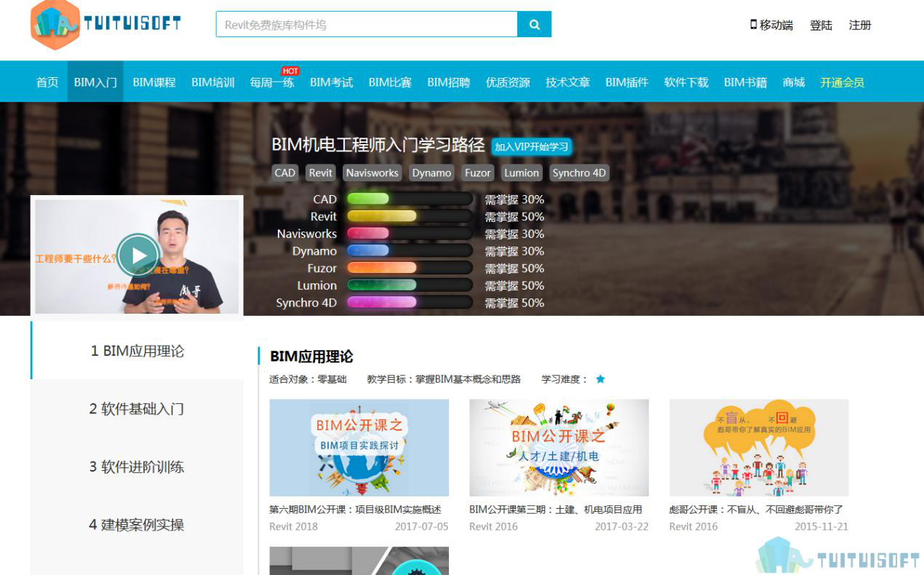
Task: Select BIM入门 in navigation bar
Action: click(x=95, y=82)
